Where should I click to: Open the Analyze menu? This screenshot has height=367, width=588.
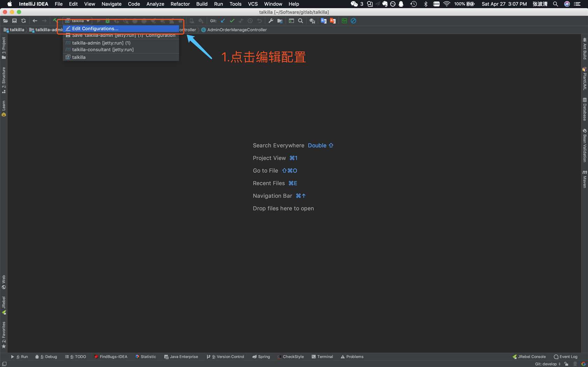pyautogui.click(x=155, y=4)
